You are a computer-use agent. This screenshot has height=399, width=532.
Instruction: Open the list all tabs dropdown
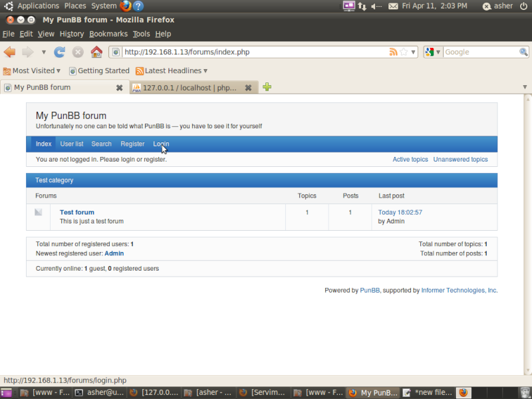[525, 87]
